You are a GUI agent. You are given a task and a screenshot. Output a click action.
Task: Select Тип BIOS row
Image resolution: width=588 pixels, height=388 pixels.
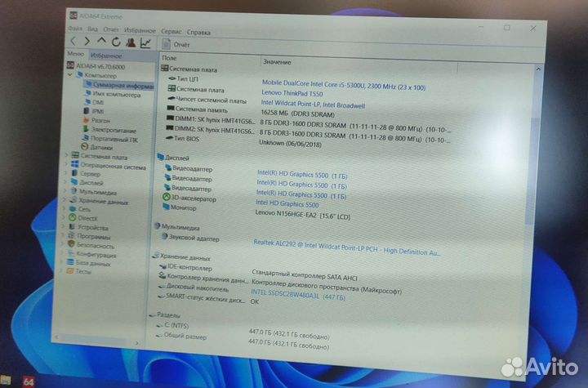click(x=243, y=141)
